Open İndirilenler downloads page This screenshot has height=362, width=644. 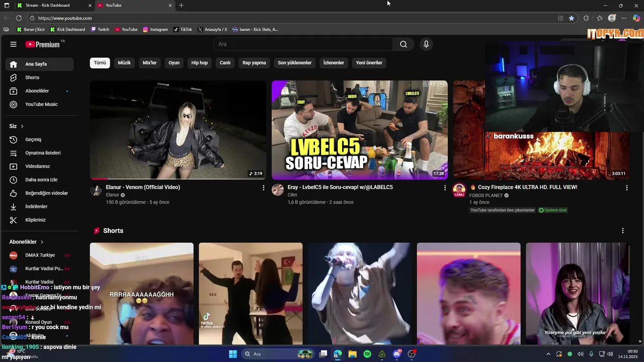[x=40, y=207]
